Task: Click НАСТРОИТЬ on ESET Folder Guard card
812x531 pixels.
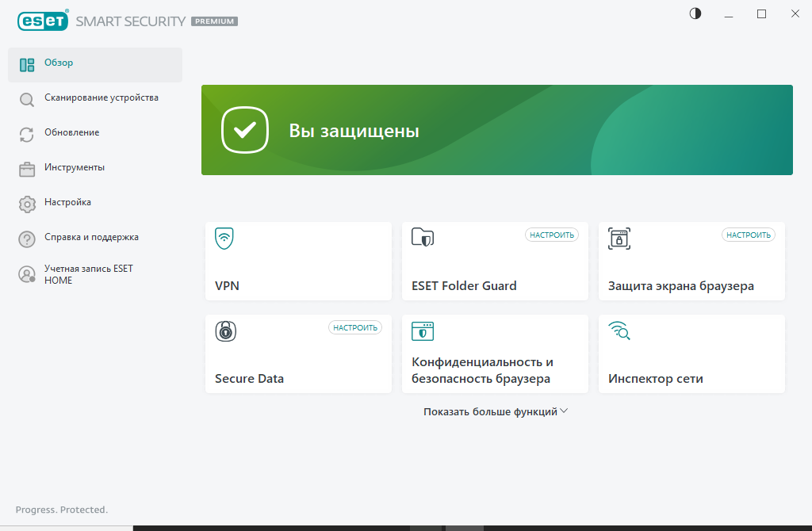Action: (552, 235)
